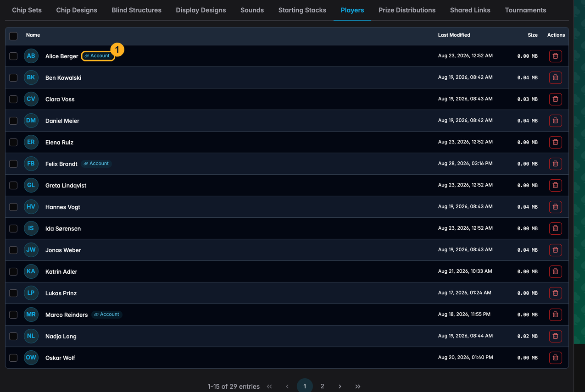585x392 pixels.
Task: Select Hannes Vogt's row checkbox
Action: tap(13, 207)
